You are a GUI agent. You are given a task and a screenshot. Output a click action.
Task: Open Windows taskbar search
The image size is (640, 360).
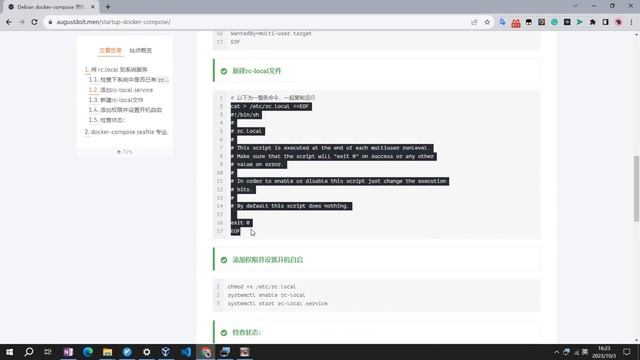[x=29, y=352]
